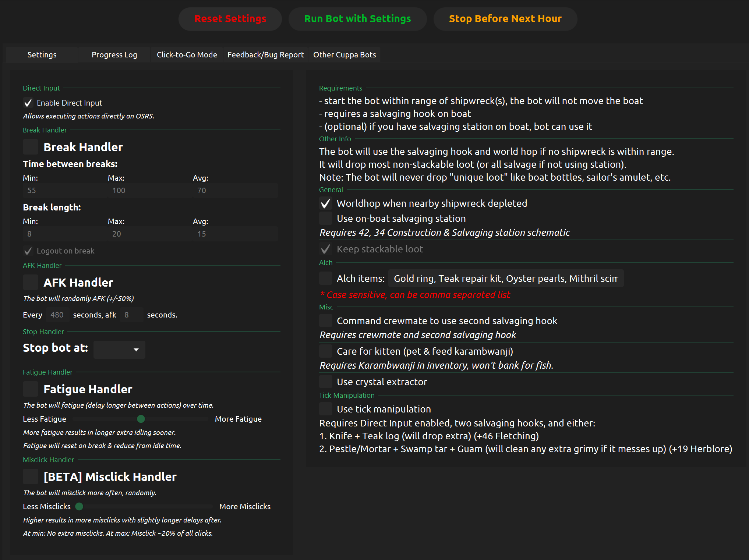
Task: Enable Use on-boat salvaging station
Action: (x=326, y=218)
